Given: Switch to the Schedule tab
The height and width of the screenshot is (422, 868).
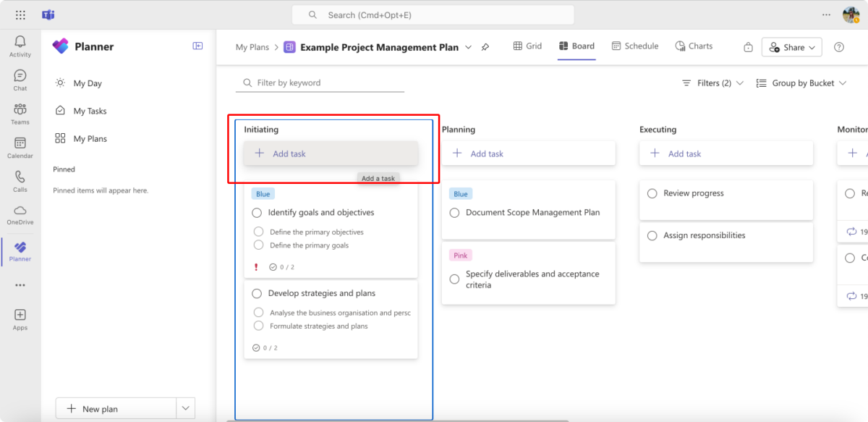Looking at the screenshot, I should pyautogui.click(x=634, y=46).
